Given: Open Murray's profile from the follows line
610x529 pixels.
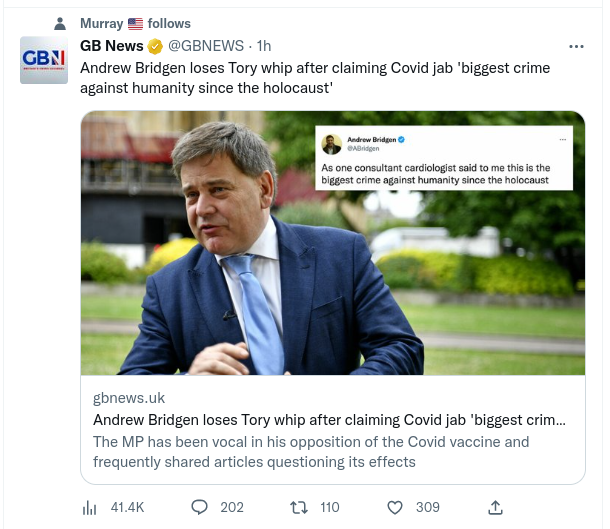Looking at the screenshot, I should click(101, 24).
